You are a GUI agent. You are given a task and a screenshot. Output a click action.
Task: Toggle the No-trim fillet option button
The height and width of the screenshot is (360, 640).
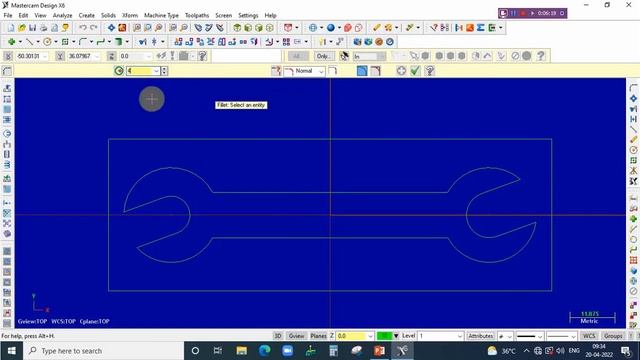[376, 71]
